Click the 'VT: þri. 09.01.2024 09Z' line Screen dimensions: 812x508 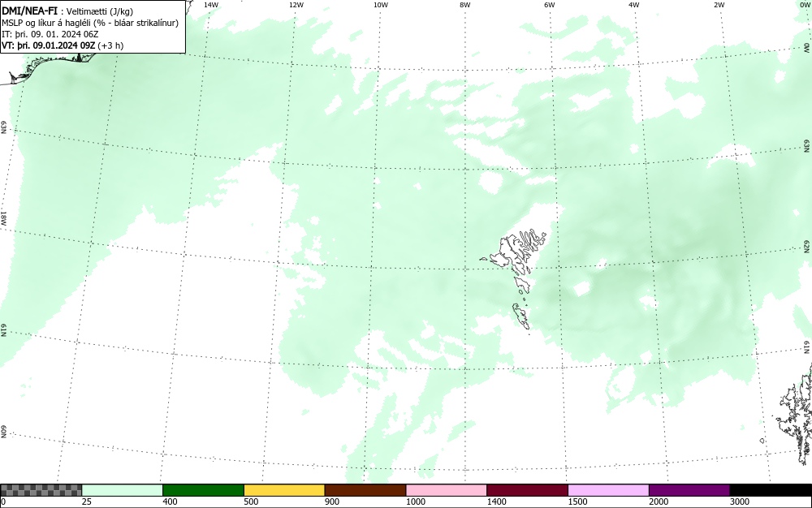pyautogui.click(x=49, y=45)
